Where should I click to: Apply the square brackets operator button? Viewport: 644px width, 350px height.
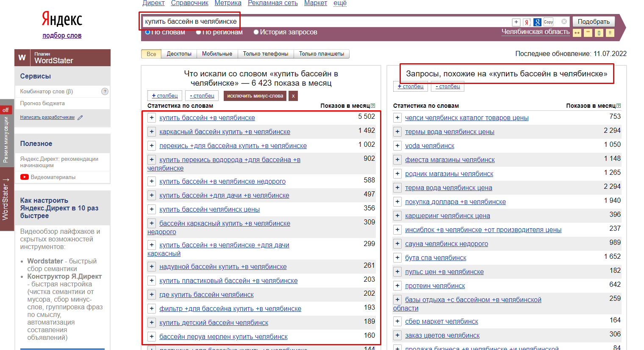[x=599, y=33]
